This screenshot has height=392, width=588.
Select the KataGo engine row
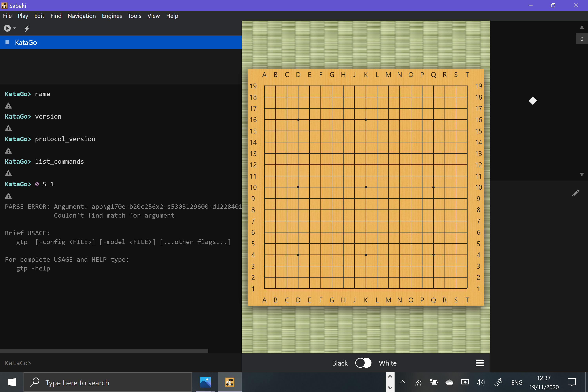coord(121,42)
